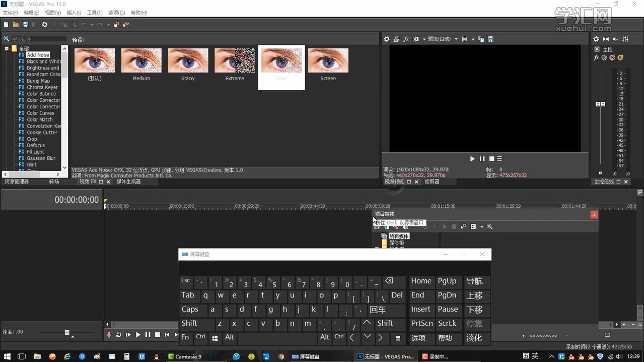Open Windows Start menu

(x=8, y=356)
